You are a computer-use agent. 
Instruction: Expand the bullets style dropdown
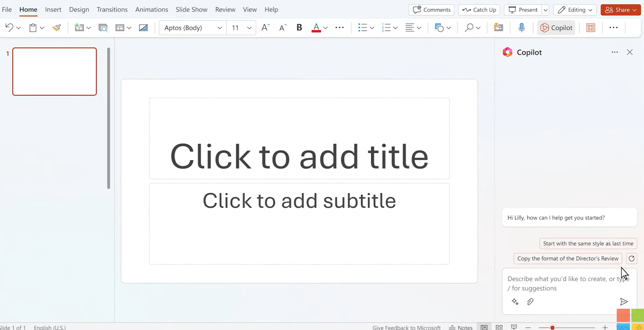click(x=372, y=28)
